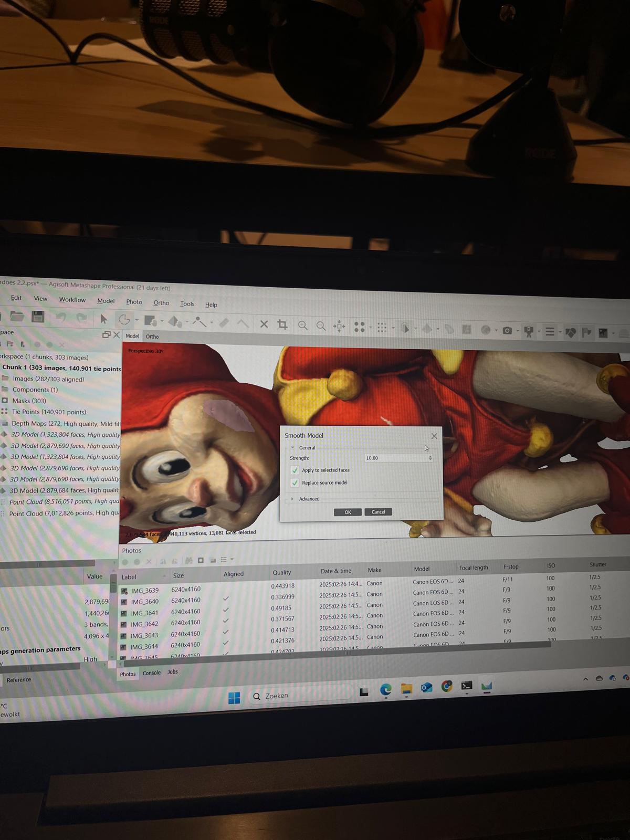Screen dimensions: 630x840
Task: Open the tie points view dropdown arrow
Action: pos(370,328)
